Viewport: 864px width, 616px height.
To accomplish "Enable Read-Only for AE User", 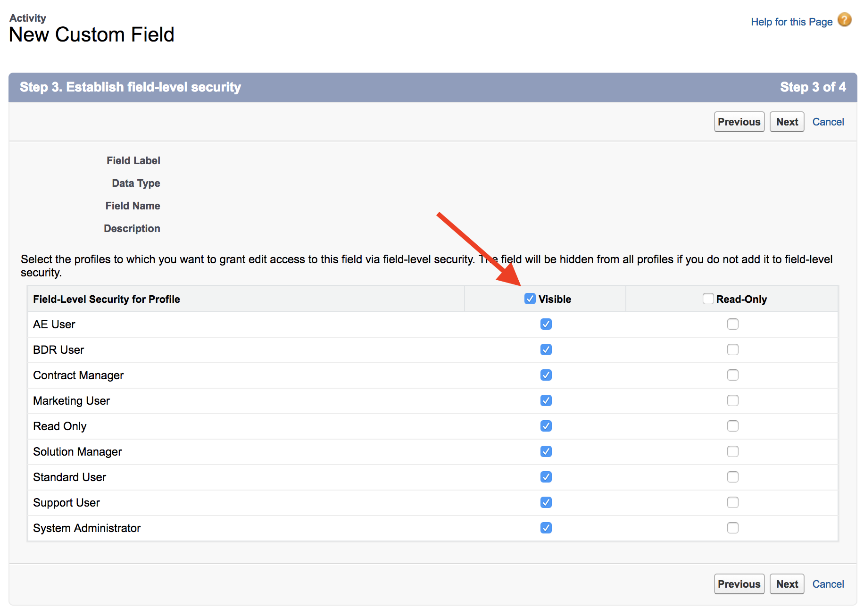I will point(732,324).
